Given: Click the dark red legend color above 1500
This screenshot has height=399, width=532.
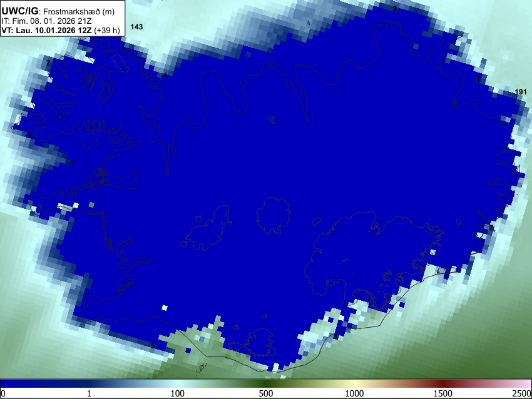Looking at the screenshot, I should [x=443, y=383].
